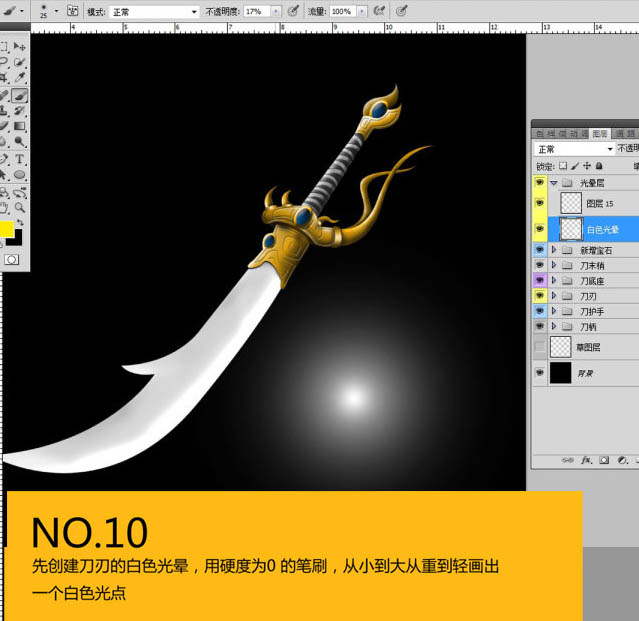639x621 pixels.
Task: Select the 3D camera rotate tool
Action: (x=19, y=192)
